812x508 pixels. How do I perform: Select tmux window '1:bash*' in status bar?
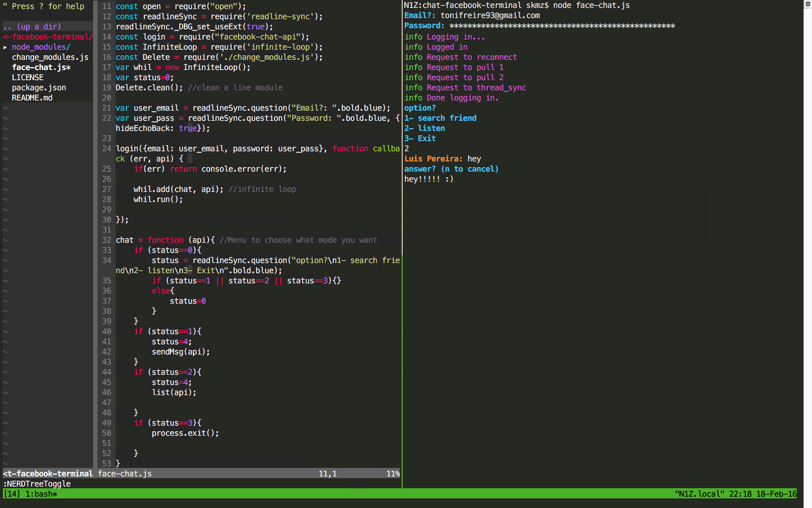41,494
